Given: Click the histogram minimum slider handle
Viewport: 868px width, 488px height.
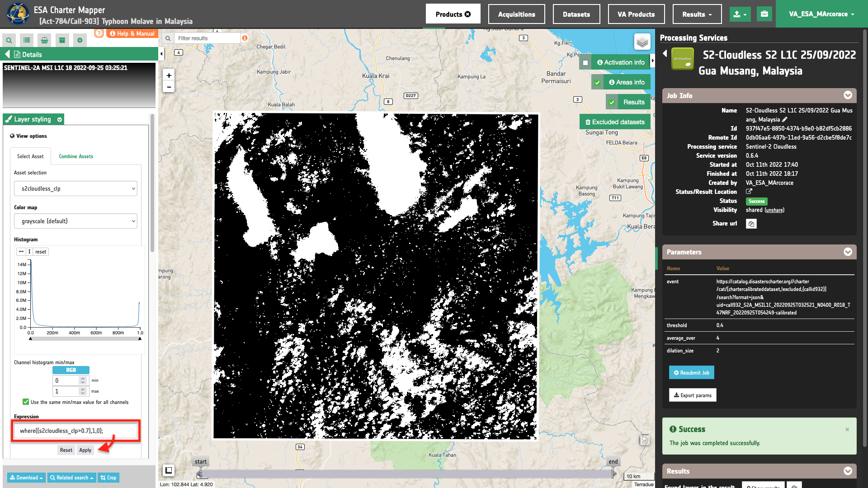Looking at the screenshot, I should pyautogui.click(x=30, y=338).
